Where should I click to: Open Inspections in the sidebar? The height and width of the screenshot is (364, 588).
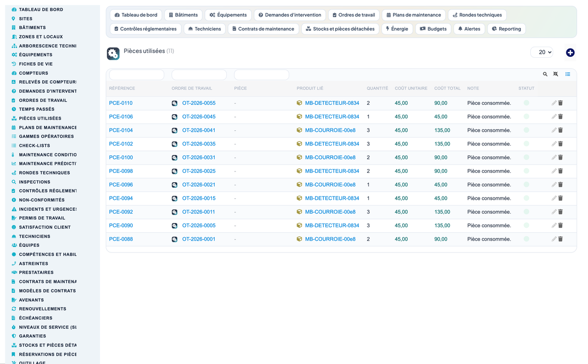pos(34,182)
